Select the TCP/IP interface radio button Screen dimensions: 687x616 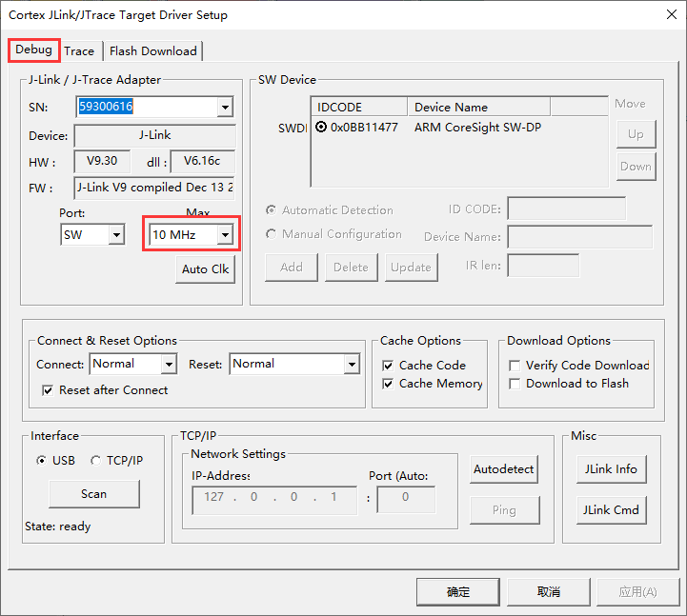(95, 461)
